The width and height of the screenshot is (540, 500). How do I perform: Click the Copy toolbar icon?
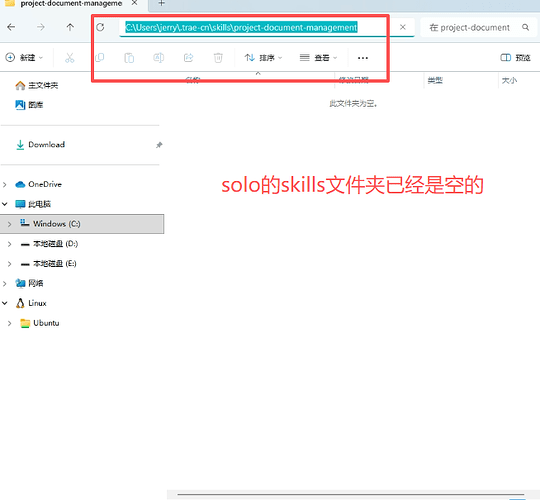100,58
